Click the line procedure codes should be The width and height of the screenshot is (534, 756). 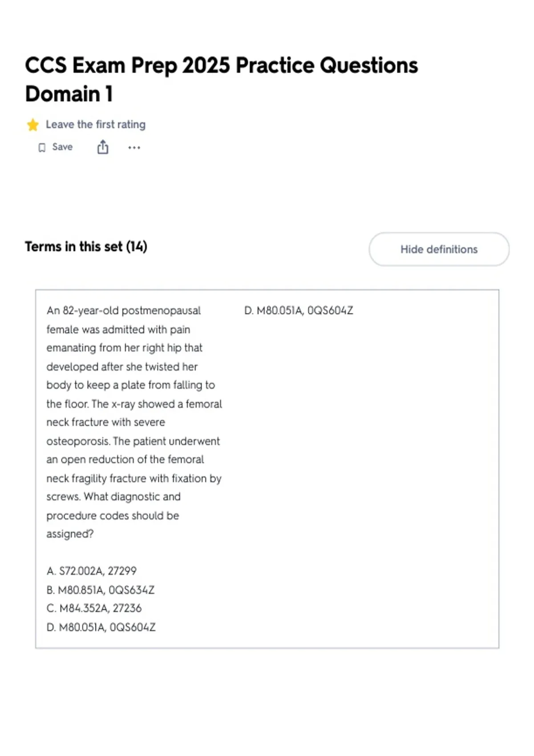113,515
